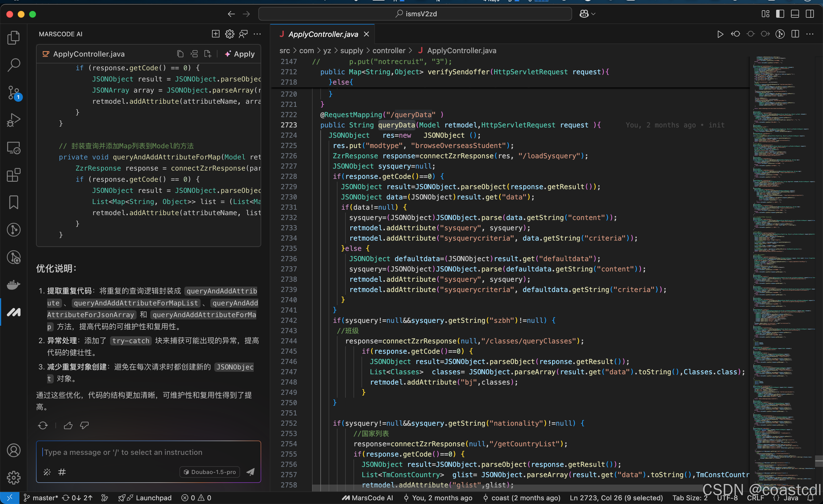Open changes with previous revision
The image size is (823, 504).
point(735,34)
